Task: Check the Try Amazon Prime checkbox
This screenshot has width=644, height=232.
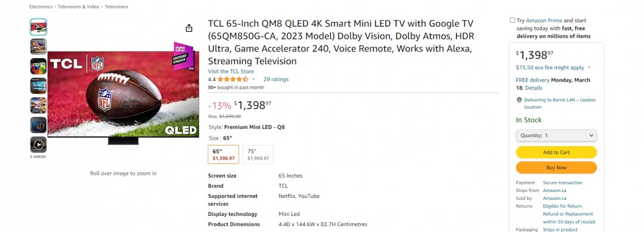Action: click(x=512, y=20)
